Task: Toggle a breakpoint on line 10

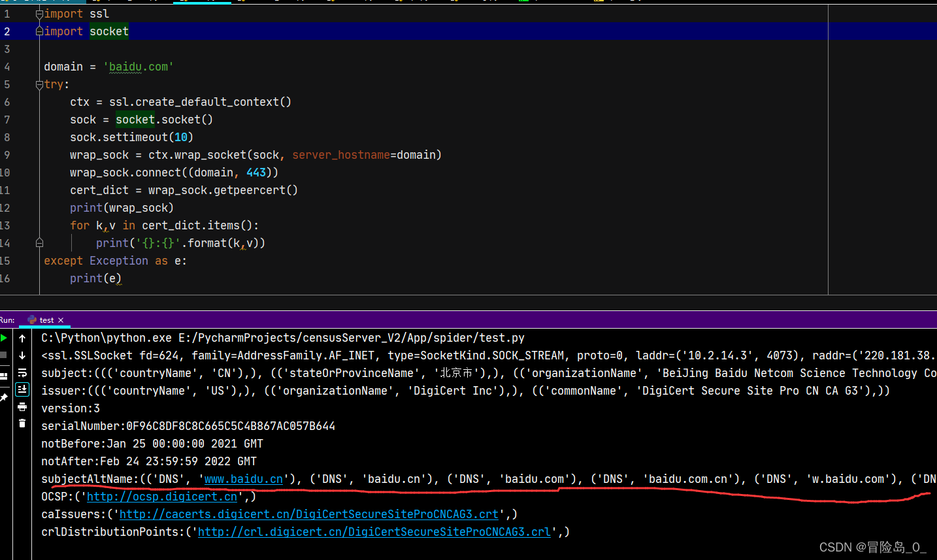Action: coord(26,172)
